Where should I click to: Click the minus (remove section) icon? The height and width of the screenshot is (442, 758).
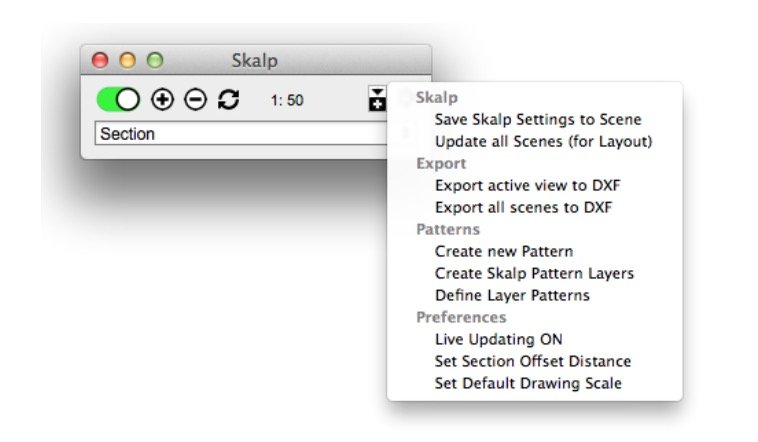195,100
